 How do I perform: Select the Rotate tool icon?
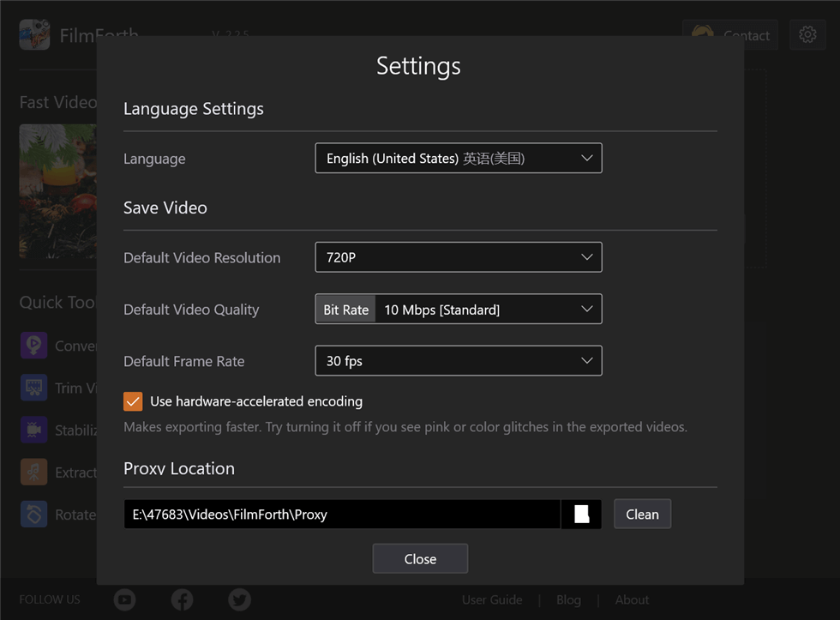pos(33,514)
